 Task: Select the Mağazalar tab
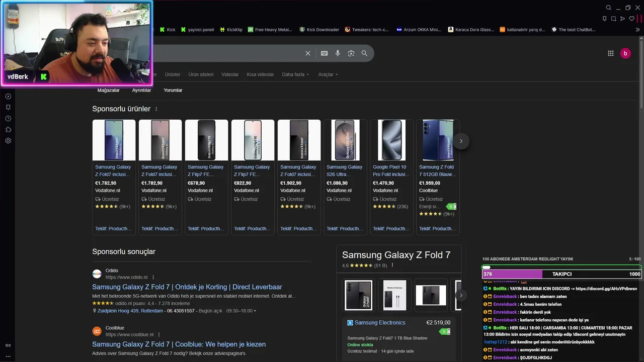tap(109, 90)
